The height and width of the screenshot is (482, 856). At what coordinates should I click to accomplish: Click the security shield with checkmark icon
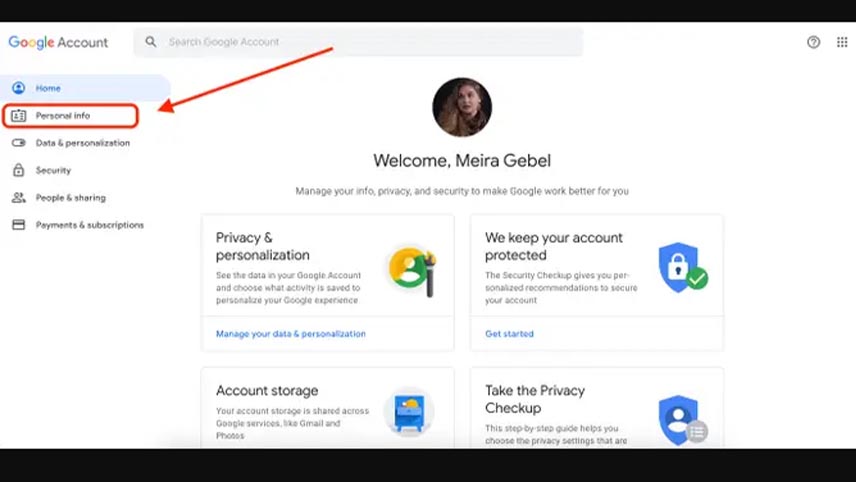pos(683,267)
